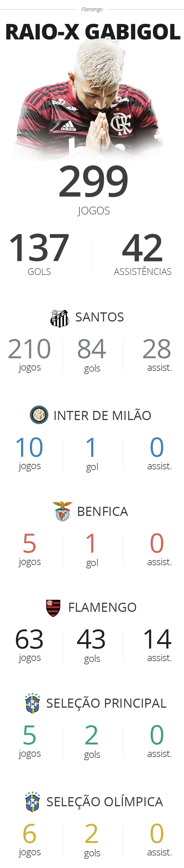This screenshot has width=184, height=868.
Task: Click the CBF crest beside Seleção Principal
Action: (x=33, y=704)
